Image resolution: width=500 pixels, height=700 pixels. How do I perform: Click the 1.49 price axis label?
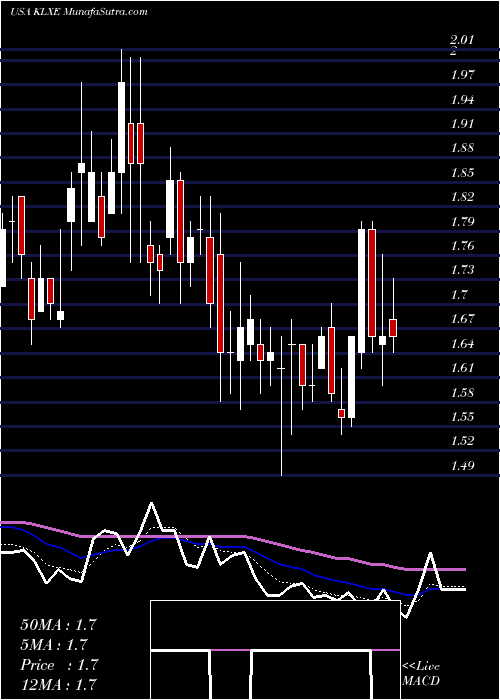461,466
